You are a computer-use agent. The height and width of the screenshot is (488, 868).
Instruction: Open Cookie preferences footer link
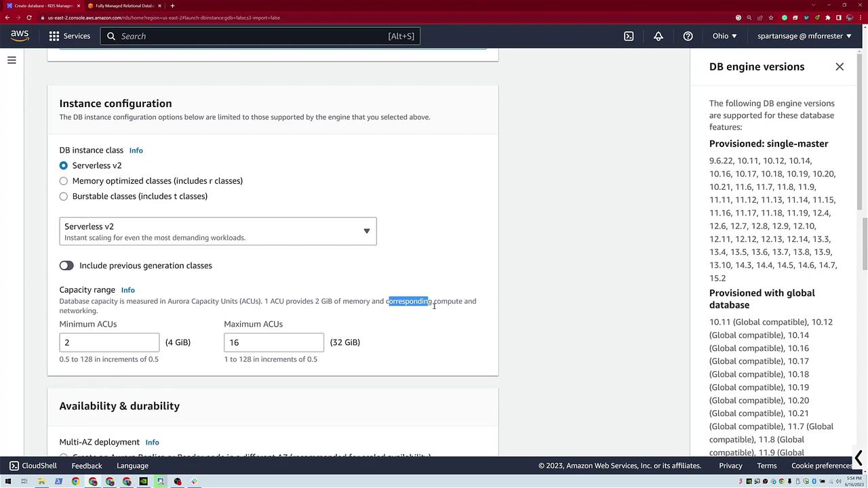coord(822,466)
